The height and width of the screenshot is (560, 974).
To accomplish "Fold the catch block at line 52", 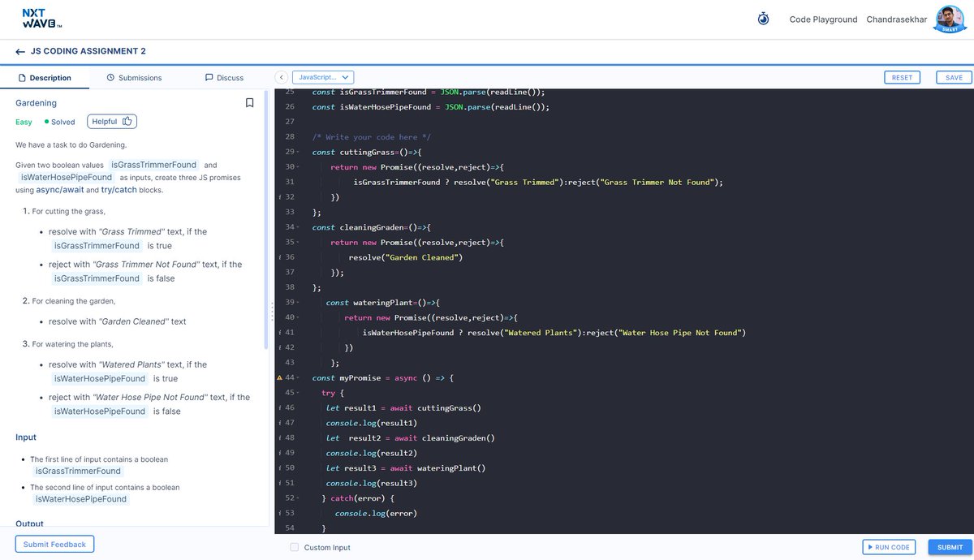I will tap(300, 498).
